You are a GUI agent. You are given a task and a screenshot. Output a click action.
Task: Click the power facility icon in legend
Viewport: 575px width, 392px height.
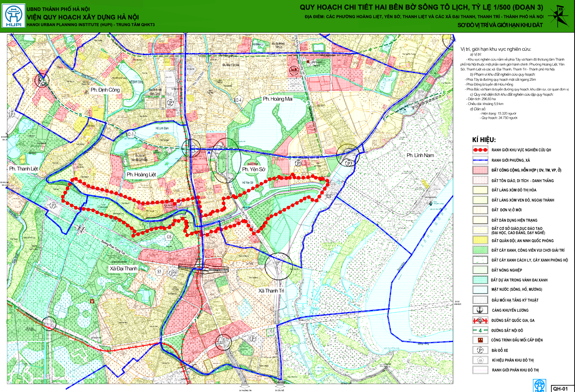[x=480, y=340]
